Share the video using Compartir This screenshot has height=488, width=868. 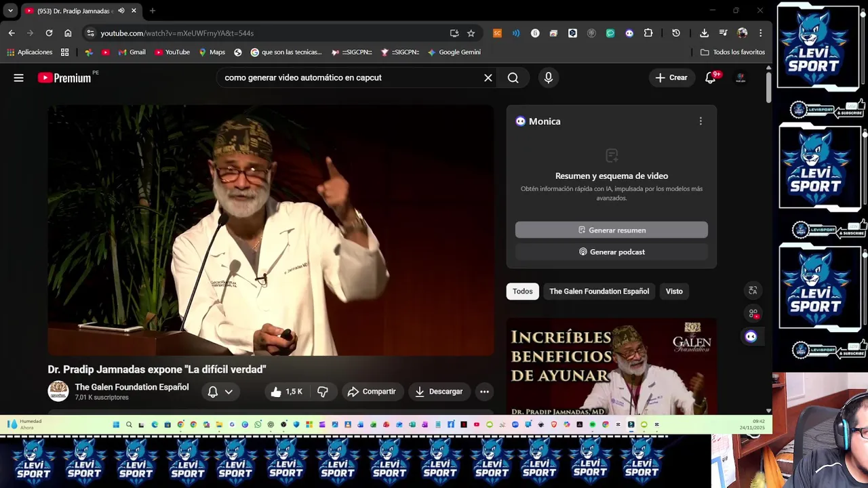click(372, 392)
